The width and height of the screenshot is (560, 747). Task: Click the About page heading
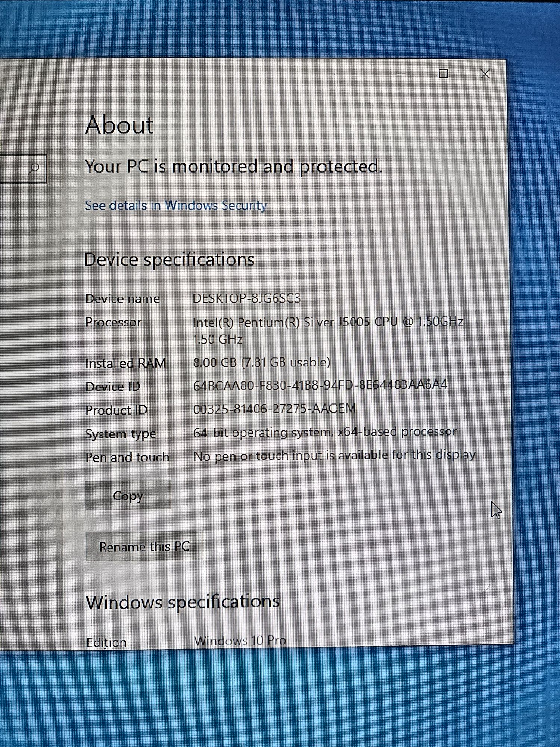119,124
